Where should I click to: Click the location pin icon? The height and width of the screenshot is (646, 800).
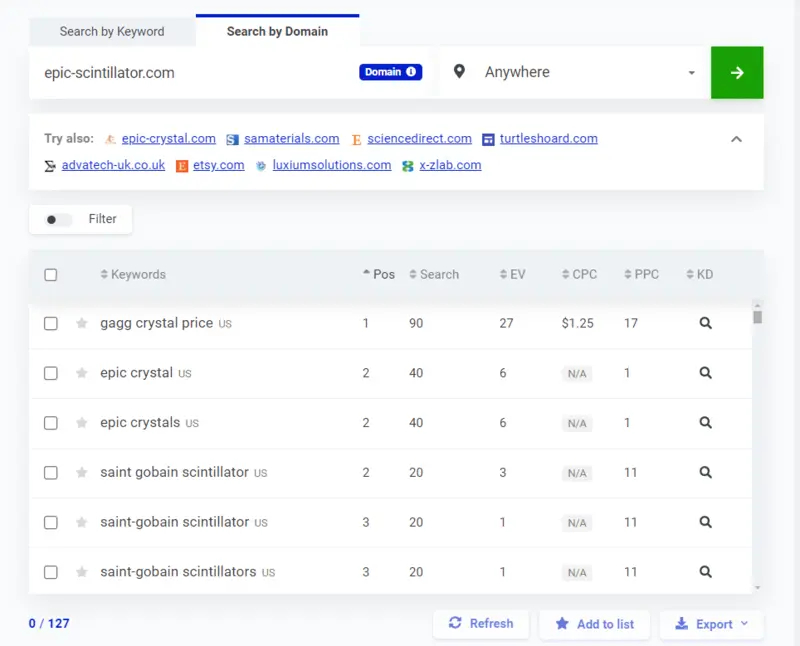459,72
